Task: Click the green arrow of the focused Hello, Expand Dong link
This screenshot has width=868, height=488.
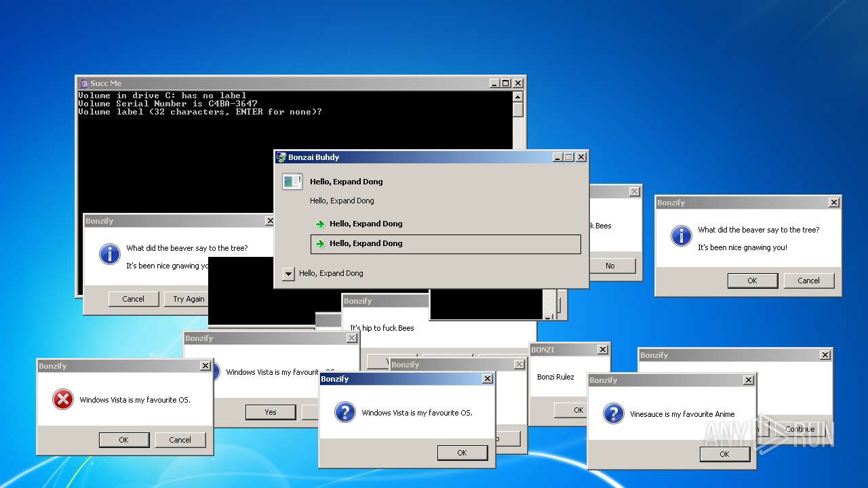Action: pos(320,244)
